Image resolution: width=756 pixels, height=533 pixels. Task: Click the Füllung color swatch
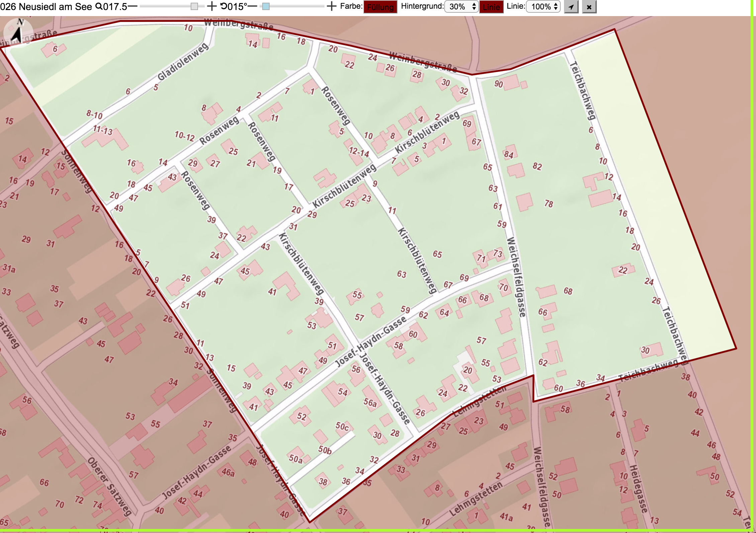coord(380,7)
